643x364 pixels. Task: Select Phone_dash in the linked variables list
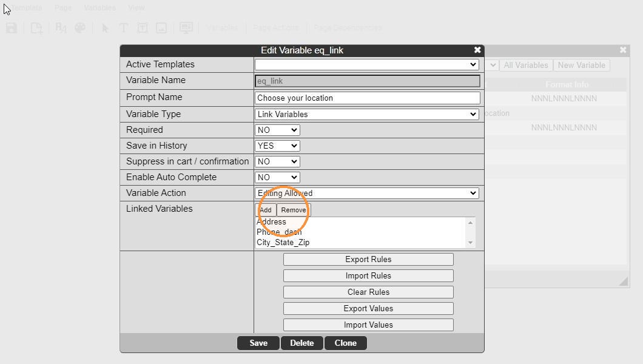point(279,232)
